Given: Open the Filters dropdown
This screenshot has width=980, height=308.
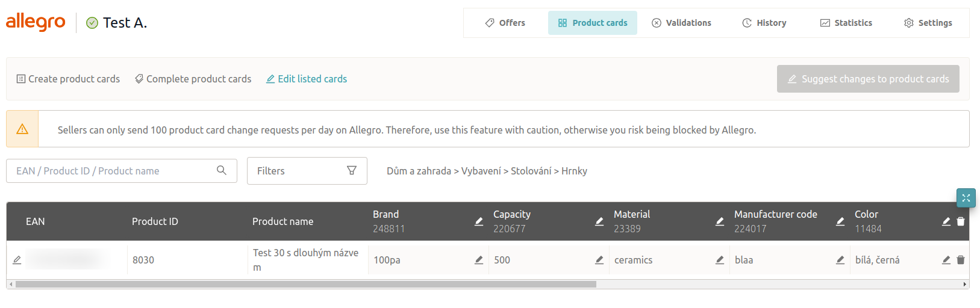Looking at the screenshot, I should click(x=307, y=171).
